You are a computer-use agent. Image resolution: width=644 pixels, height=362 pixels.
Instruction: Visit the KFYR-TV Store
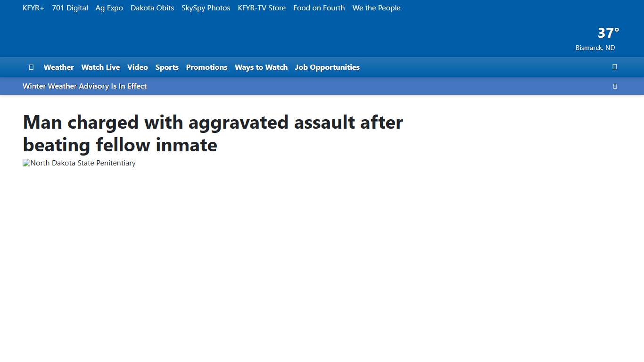[262, 8]
